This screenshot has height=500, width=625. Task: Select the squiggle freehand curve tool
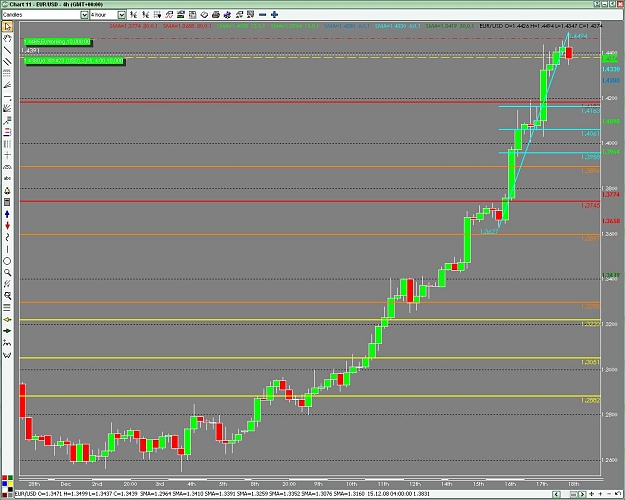pyautogui.click(x=7, y=238)
